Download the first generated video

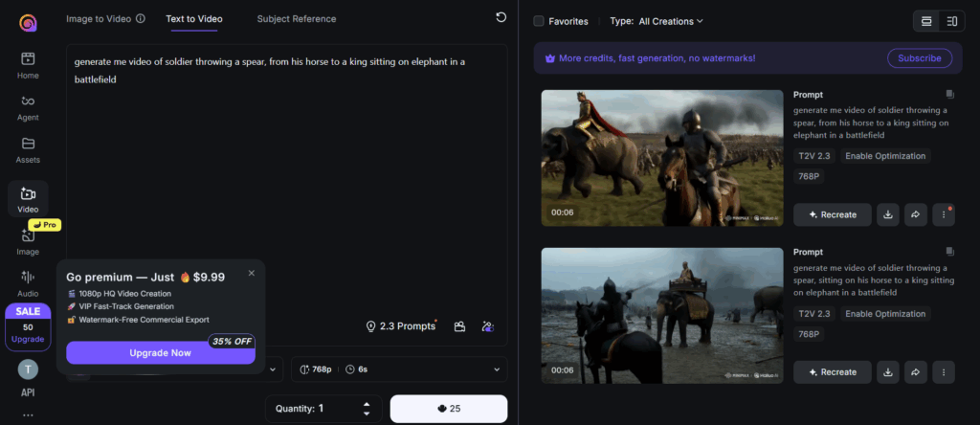point(888,214)
